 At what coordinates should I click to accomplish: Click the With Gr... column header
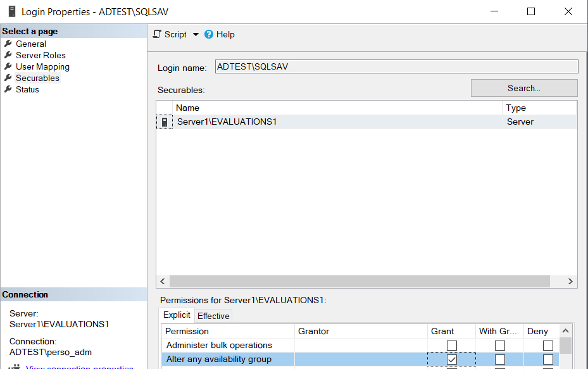(x=499, y=331)
